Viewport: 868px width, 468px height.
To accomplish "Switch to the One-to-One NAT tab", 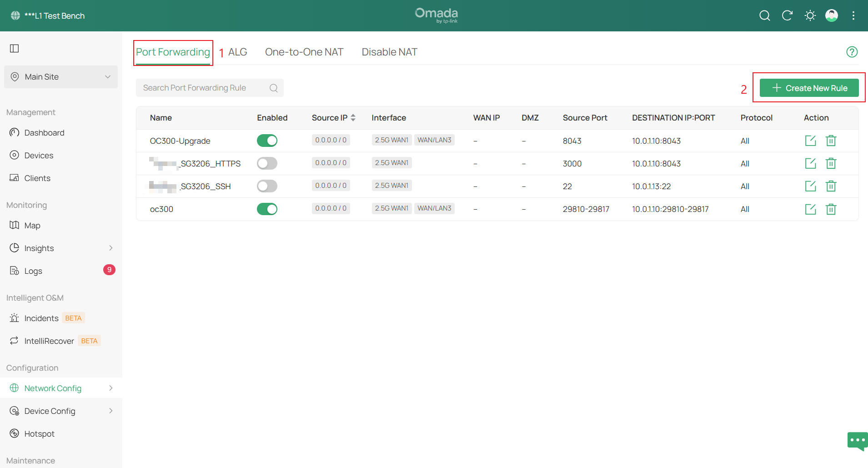I will coord(304,52).
